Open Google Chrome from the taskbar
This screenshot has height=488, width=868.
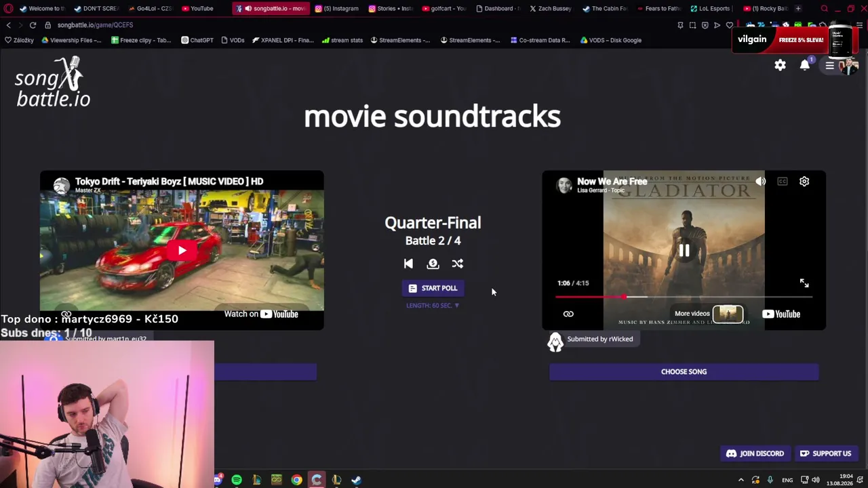coord(296,480)
